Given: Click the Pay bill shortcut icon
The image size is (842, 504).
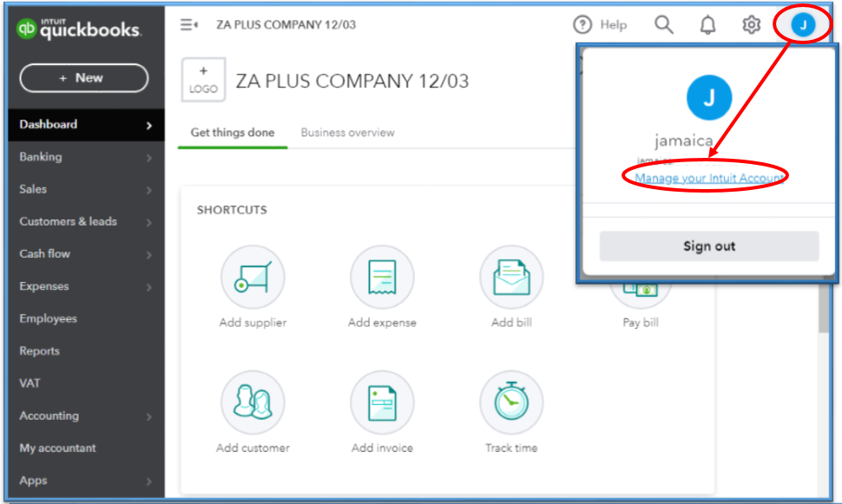Looking at the screenshot, I should point(641,295).
